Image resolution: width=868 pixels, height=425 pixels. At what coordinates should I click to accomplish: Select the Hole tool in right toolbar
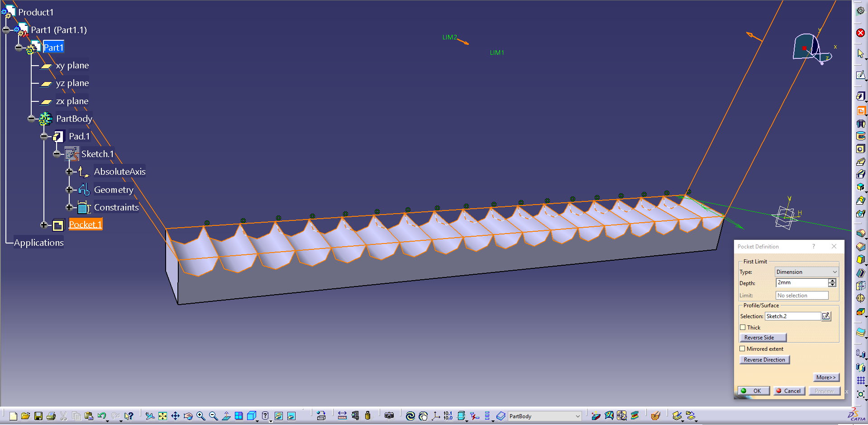click(861, 148)
